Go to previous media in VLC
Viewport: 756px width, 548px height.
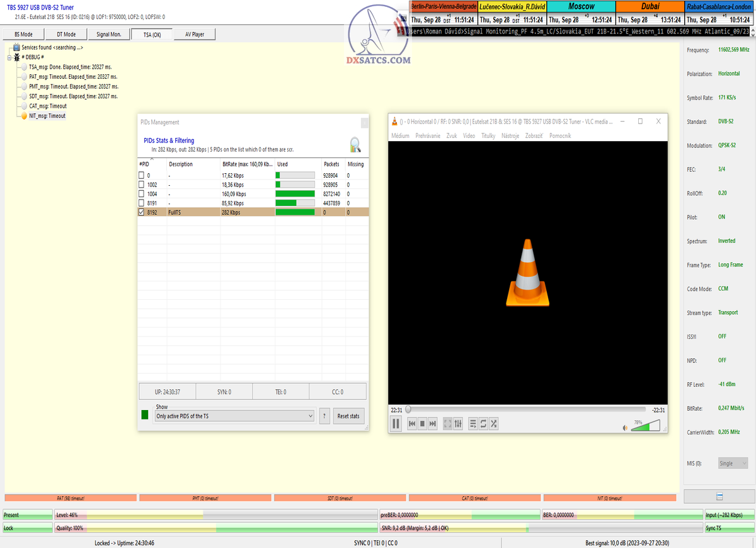pyautogui.click(x=412, y=424)
